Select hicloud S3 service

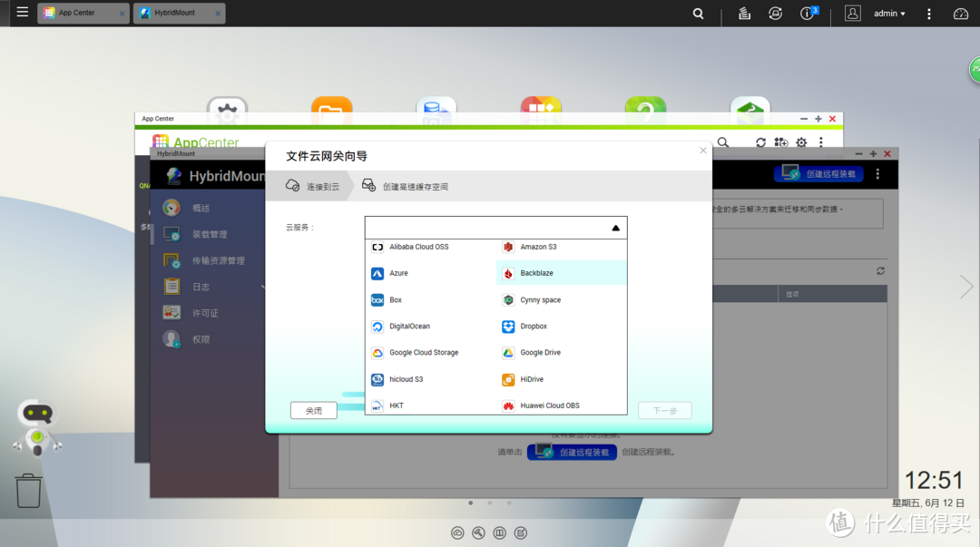pyautogui.click(x=431, y=379)
